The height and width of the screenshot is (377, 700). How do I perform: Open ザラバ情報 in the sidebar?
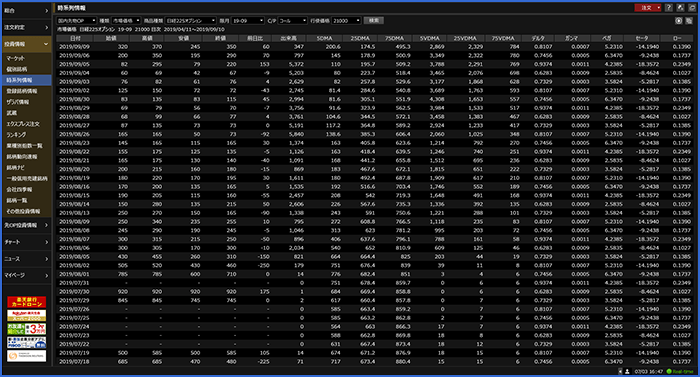(x=26, y=102)
